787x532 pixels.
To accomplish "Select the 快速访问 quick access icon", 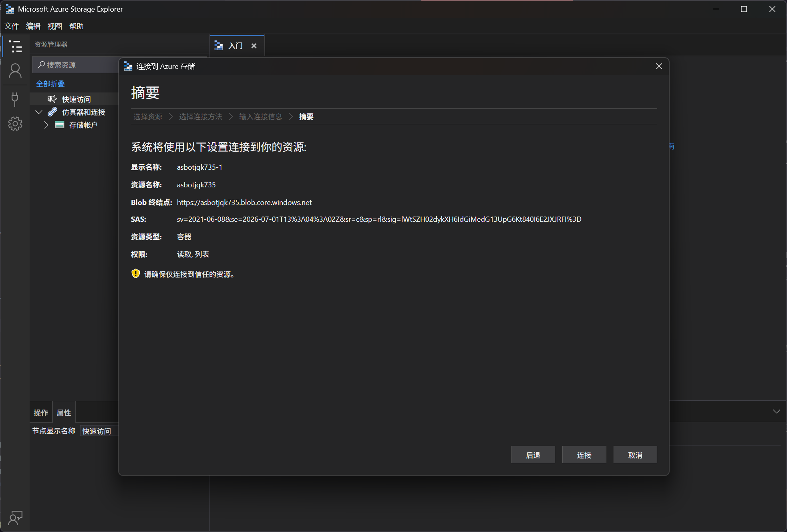I will pyautogui.click(x=52, y=99).
